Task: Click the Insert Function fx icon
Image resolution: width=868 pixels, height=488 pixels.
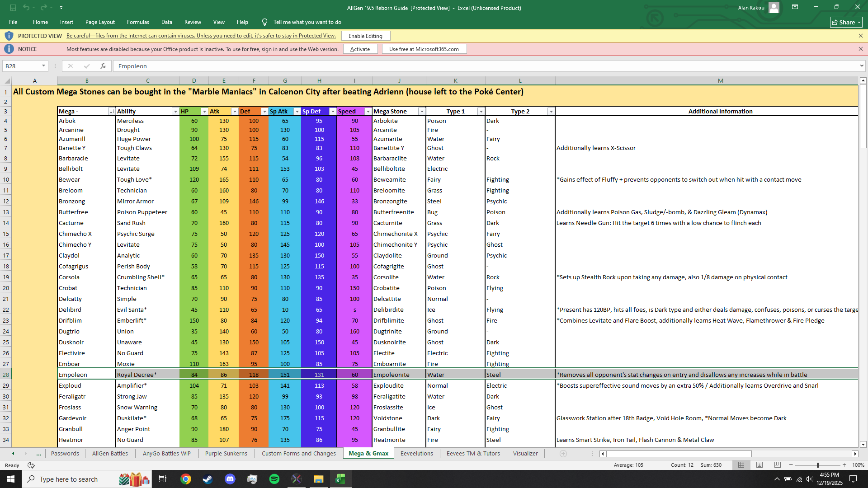Action: click(103, 66)
